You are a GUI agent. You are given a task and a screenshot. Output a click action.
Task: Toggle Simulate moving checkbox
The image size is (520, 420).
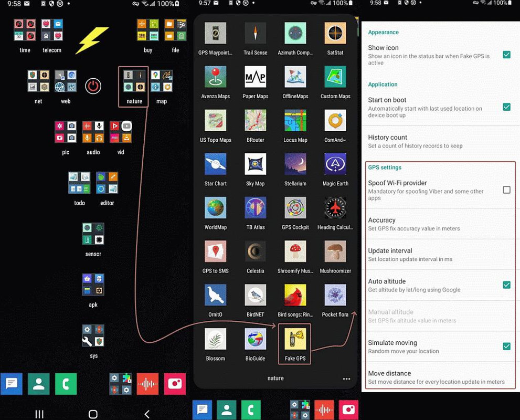click(506, 346)
